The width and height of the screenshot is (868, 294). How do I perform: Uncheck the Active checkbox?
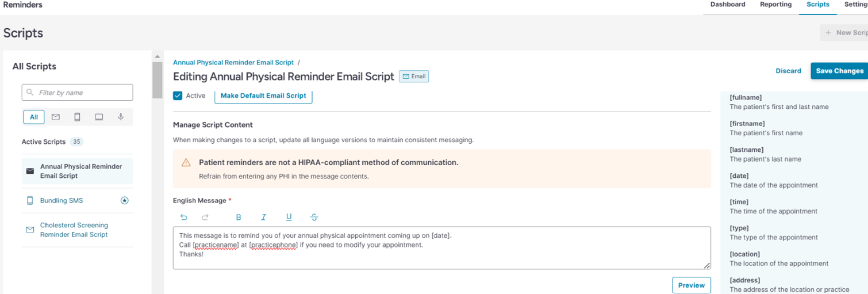coord(178,96)
